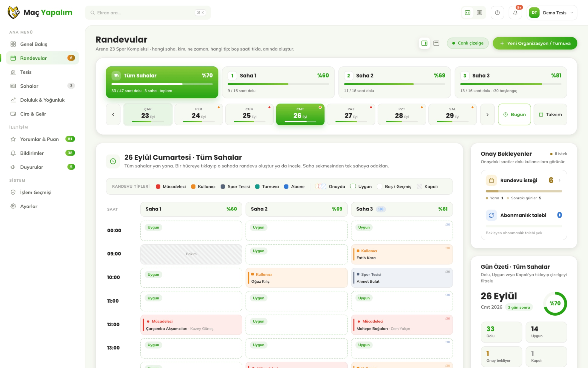Open Fatih Kara booking at 09:00

[x=402, y=254]
